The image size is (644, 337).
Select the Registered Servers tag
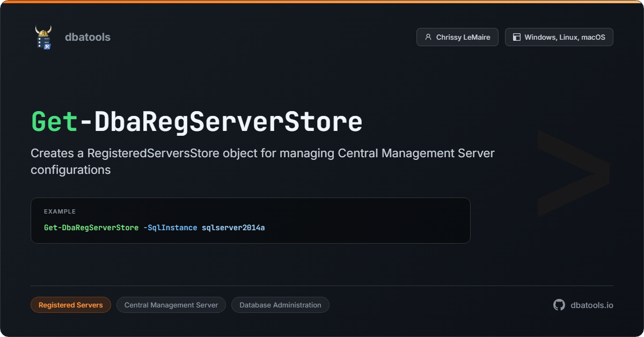coord(71,305)
